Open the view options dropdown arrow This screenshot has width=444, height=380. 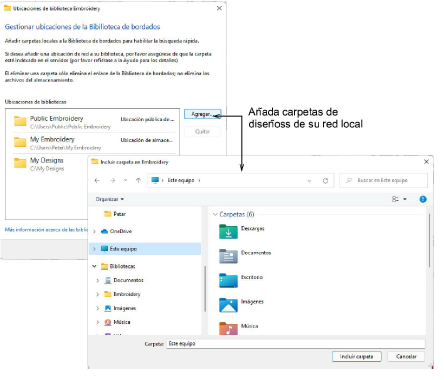[x=405, y=199]
